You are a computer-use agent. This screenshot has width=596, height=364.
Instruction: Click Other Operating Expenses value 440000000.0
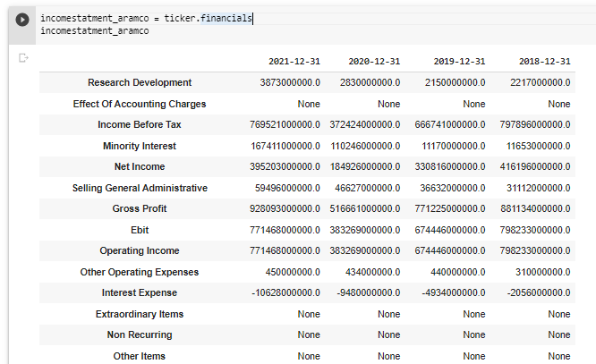(x=457, y=272)
